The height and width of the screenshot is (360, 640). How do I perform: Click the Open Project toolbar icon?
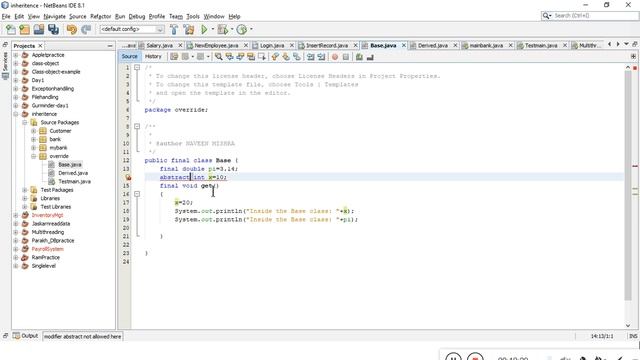pyautogui.click(x=39, y=29)
